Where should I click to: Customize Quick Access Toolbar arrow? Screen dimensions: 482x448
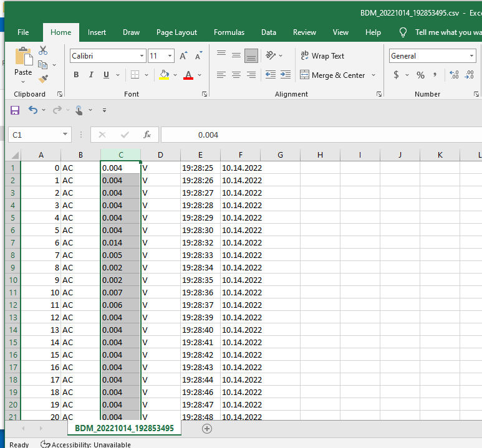[105, 110]
